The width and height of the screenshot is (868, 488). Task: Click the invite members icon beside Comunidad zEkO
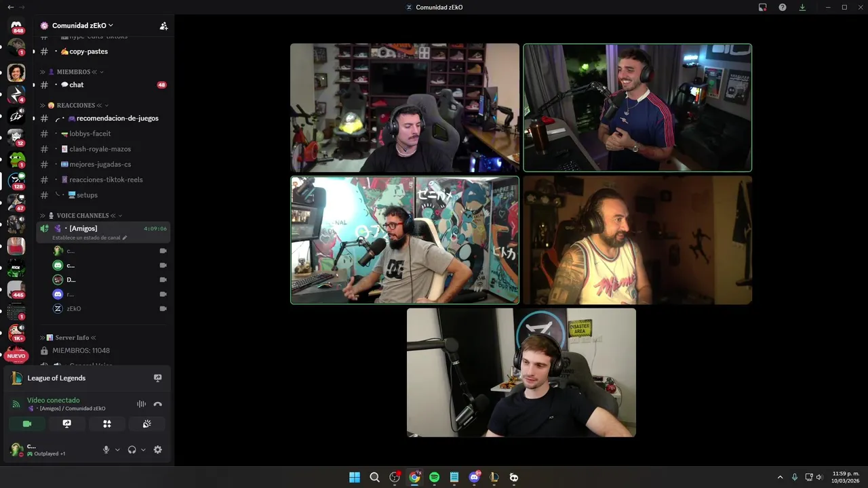[x=163, y=26]
